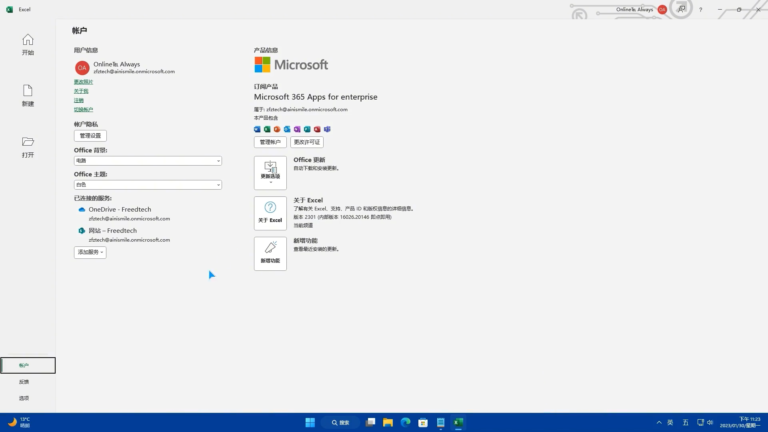Select the 帐户 (Account) sidebar item

[28, 365]
